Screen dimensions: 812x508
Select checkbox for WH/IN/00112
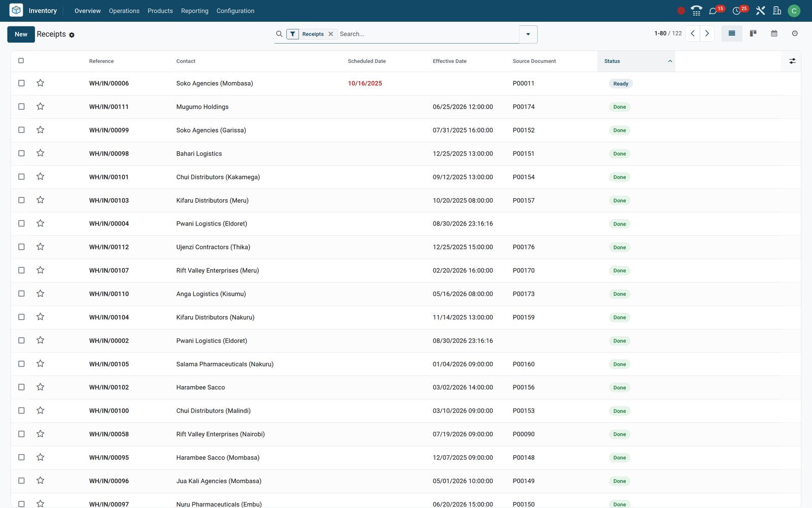(21, 246)
